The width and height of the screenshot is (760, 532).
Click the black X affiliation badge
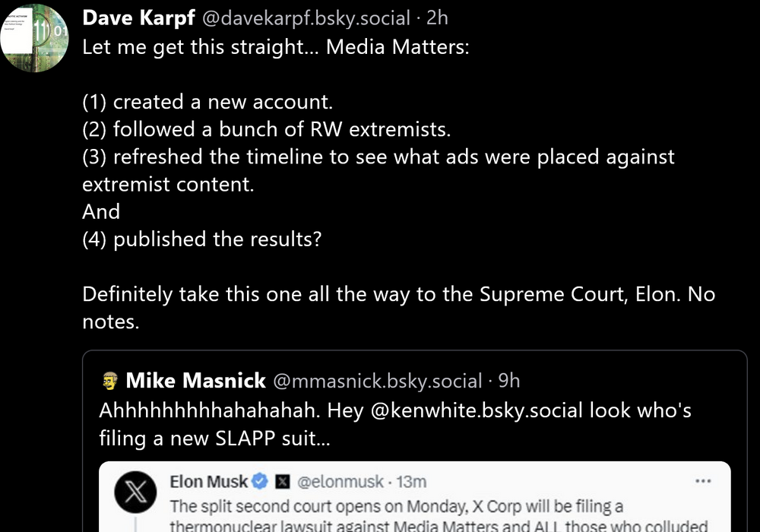coord(281,482)
